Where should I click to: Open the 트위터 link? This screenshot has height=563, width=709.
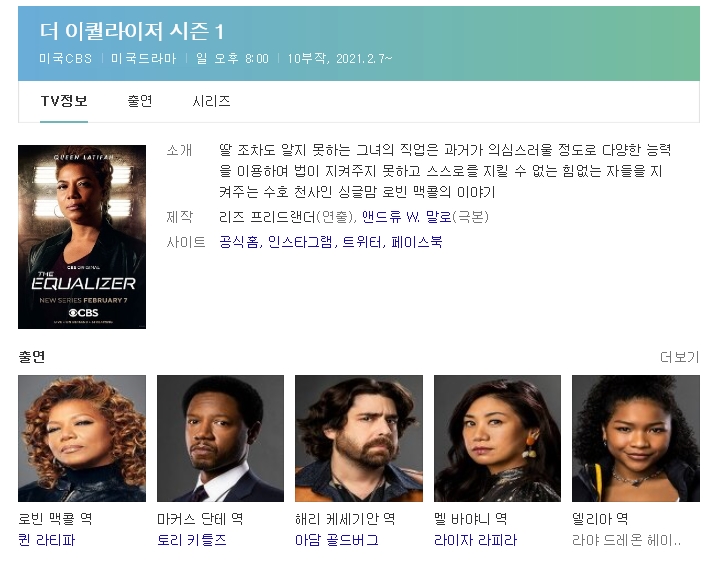(x=362, y=242)
